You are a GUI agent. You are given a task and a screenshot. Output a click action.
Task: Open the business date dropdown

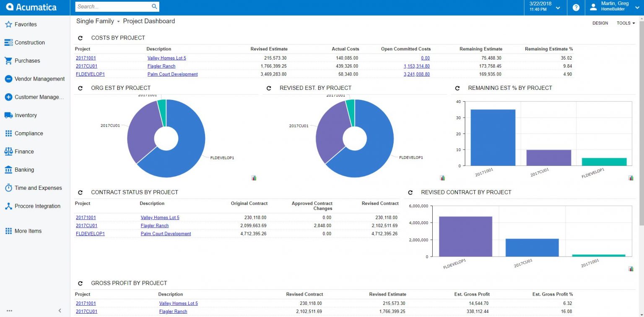click(x=558, y=7)
